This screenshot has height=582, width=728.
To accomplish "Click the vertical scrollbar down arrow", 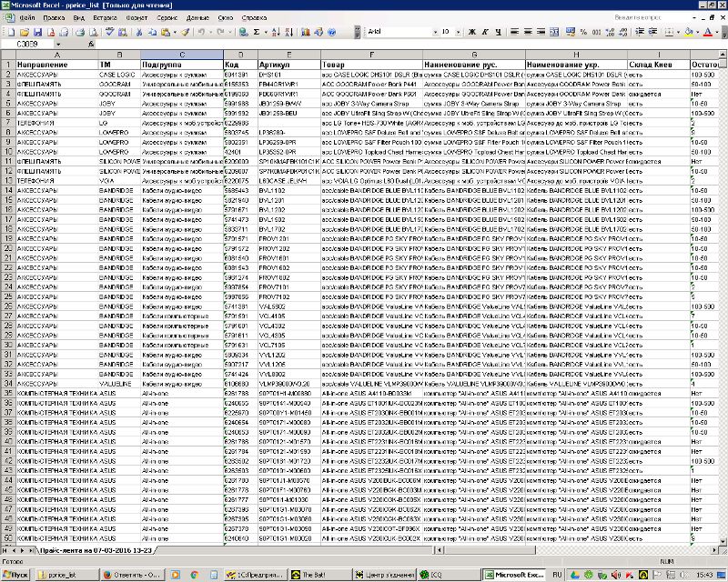I will [723, 541].
